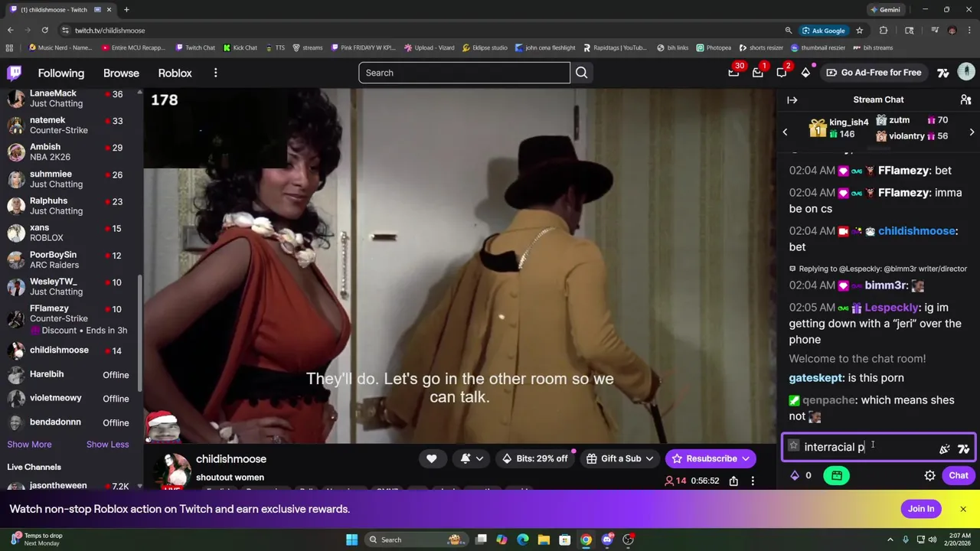Click the Twitch search field
The width and height of the screenshot is (980, 551).
(x=464, y=73)
